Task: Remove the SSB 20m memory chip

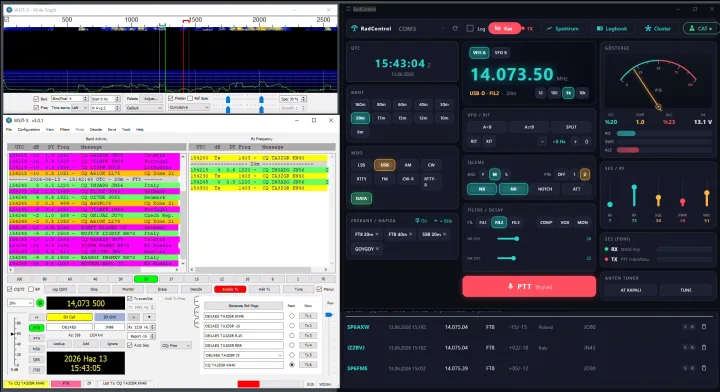Action: coord(444,234)
